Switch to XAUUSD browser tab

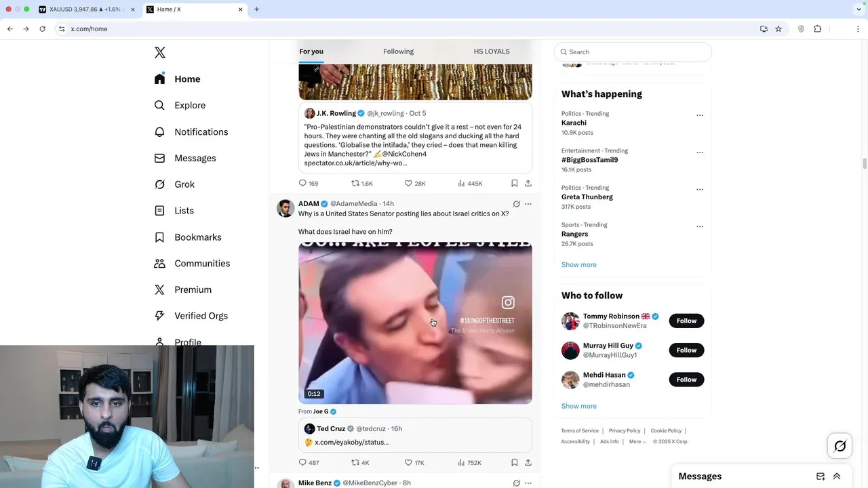[x=86, y=9]
